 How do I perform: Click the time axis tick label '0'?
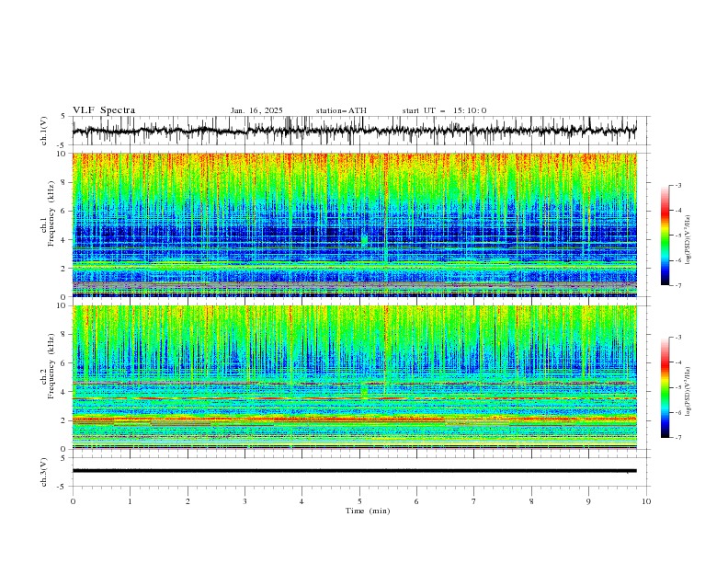click(73, 501)
